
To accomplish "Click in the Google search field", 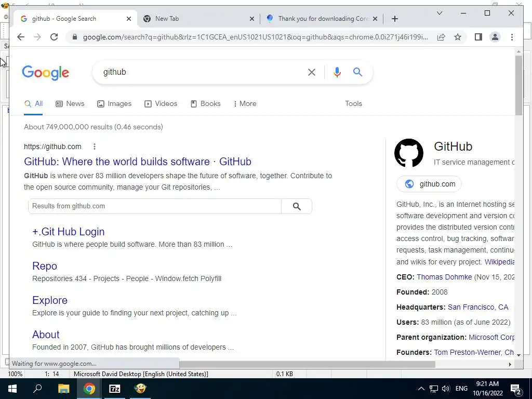I will pos(200,72).
